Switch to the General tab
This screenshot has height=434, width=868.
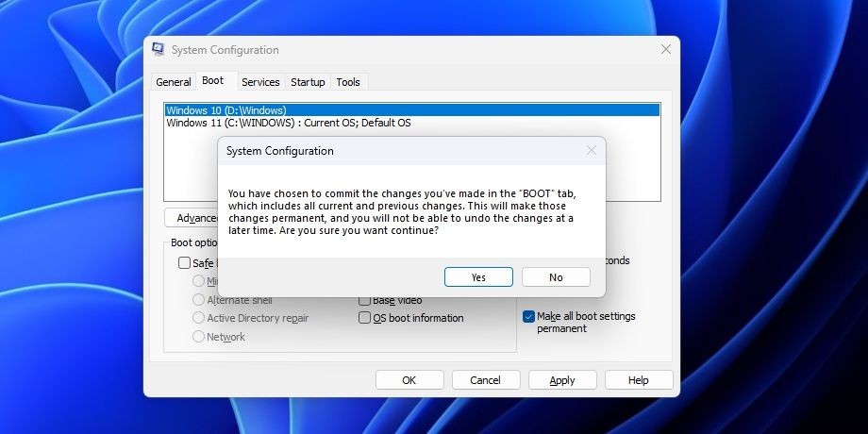pos(174,82)
